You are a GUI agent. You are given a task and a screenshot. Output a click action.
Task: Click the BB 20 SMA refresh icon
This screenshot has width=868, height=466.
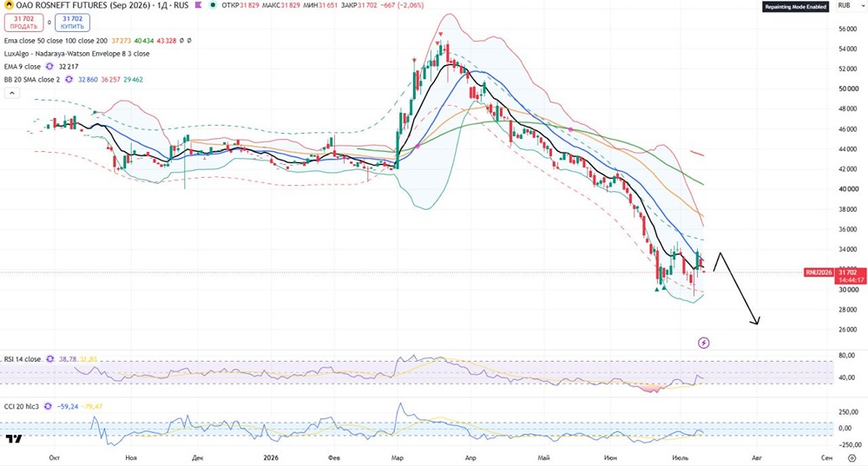coord(69,80)
